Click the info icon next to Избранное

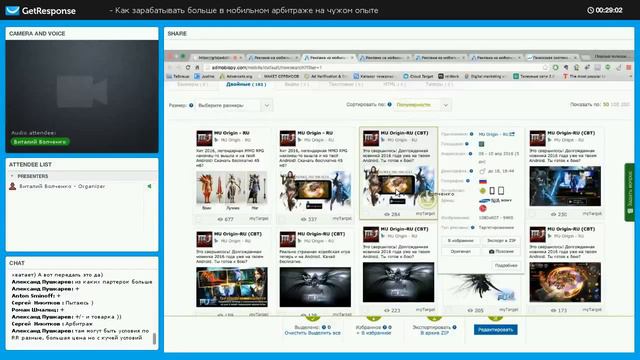click(x=384, y=327)
